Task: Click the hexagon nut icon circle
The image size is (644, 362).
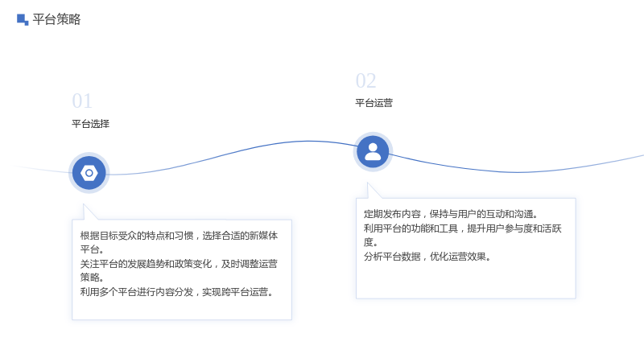Action: click(x=89, y=173)
